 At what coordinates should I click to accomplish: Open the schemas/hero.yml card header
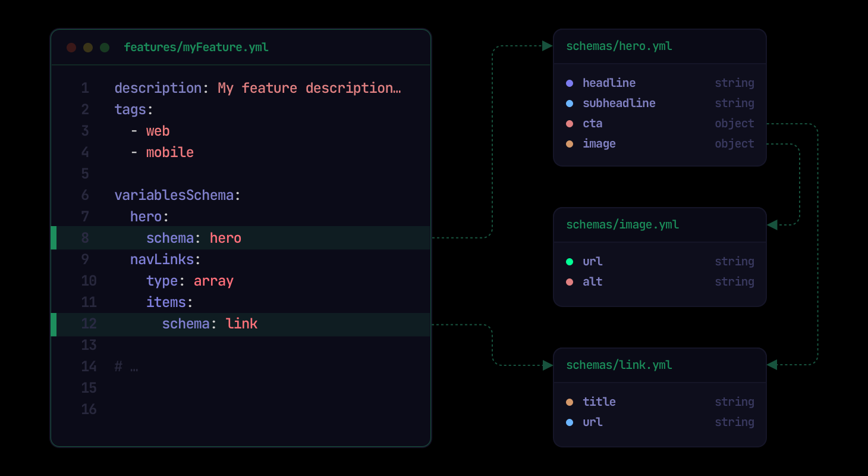click(x=619, y=46)
